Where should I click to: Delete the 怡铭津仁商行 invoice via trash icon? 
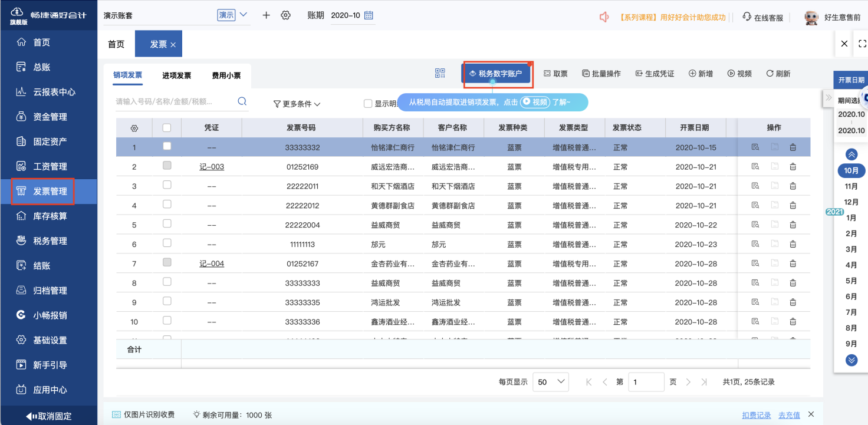point(793,147)
